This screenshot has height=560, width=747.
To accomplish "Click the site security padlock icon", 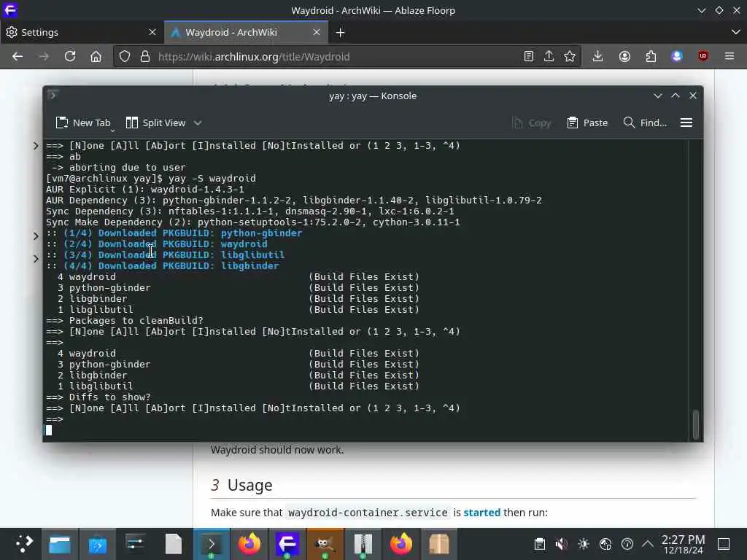I will coord(145,57).
